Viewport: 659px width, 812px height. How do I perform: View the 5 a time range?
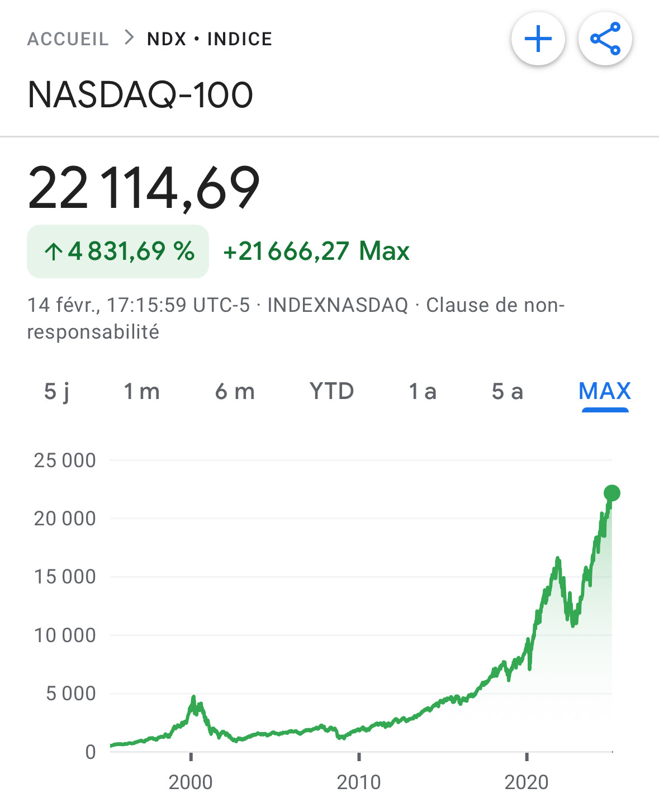click(x=507, y=392)
